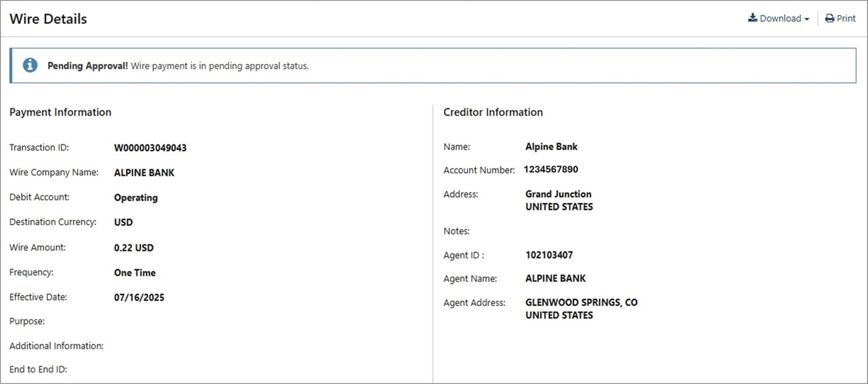Click the printer icon
This screenshot has width=868, height=384.
tap(829, 19)
